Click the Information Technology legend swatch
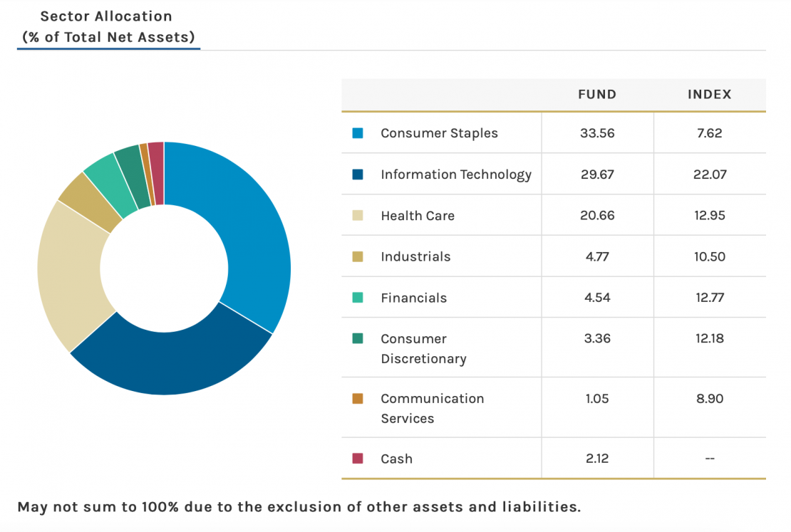The height and width of the screenshot is (532, 791). click(358, 174)
